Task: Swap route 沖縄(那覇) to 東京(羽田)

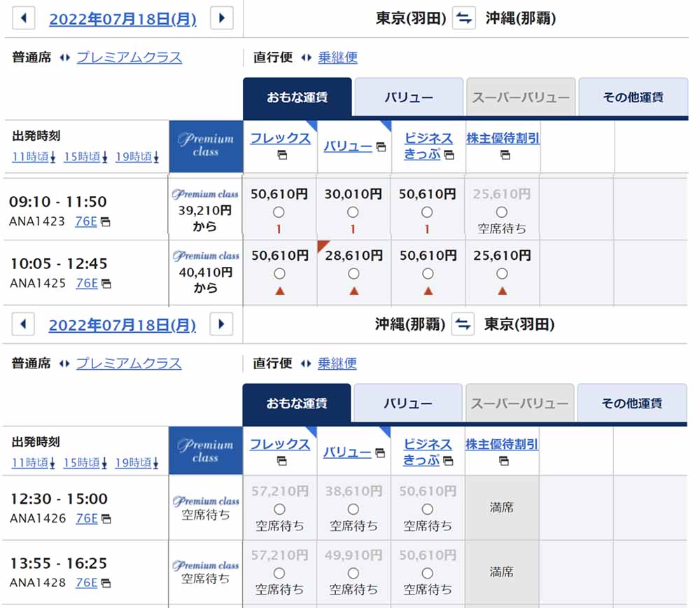Action: [463, 324]
